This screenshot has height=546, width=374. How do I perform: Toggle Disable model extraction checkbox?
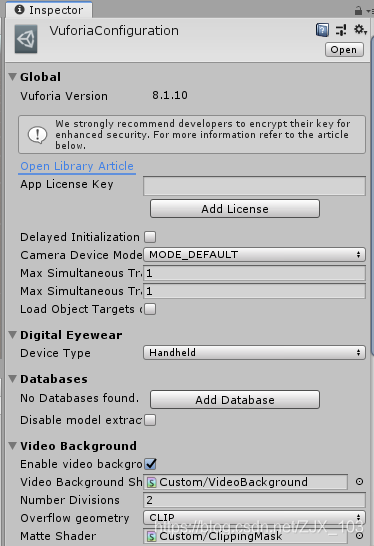click(x=150, y=420)
